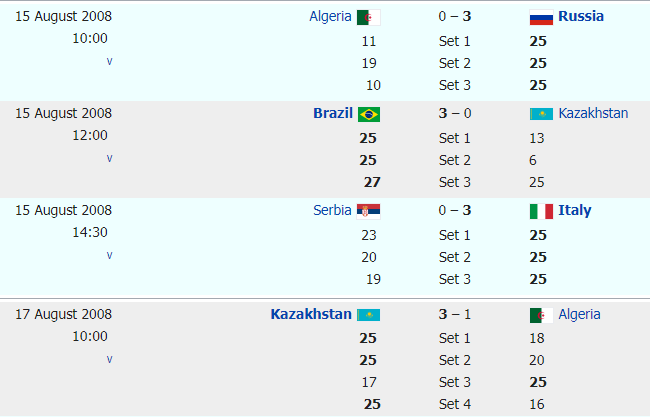Open the bold Brazil team link
The width and height of the screenshot is (650, 417).
(x=333, y=113)
